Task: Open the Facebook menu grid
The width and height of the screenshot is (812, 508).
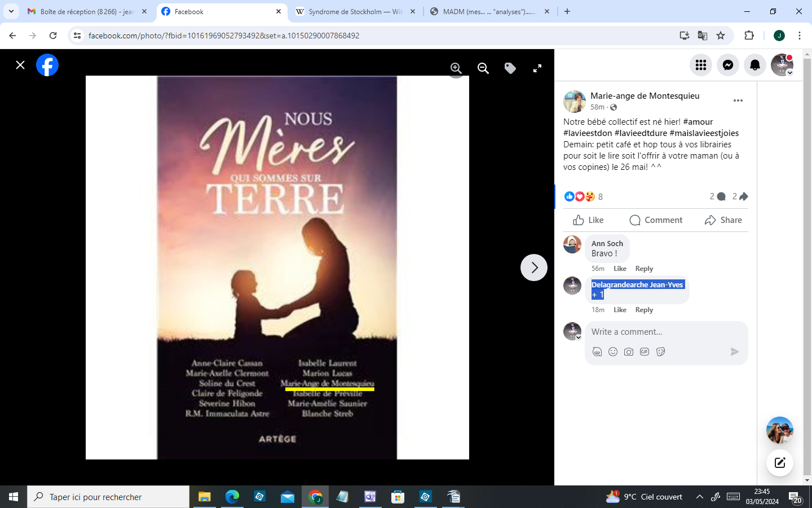Action: click(x=701, y=65)
